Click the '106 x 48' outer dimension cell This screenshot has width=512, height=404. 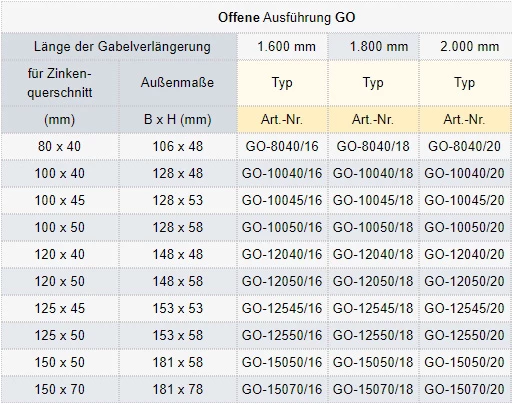point(178,146)
